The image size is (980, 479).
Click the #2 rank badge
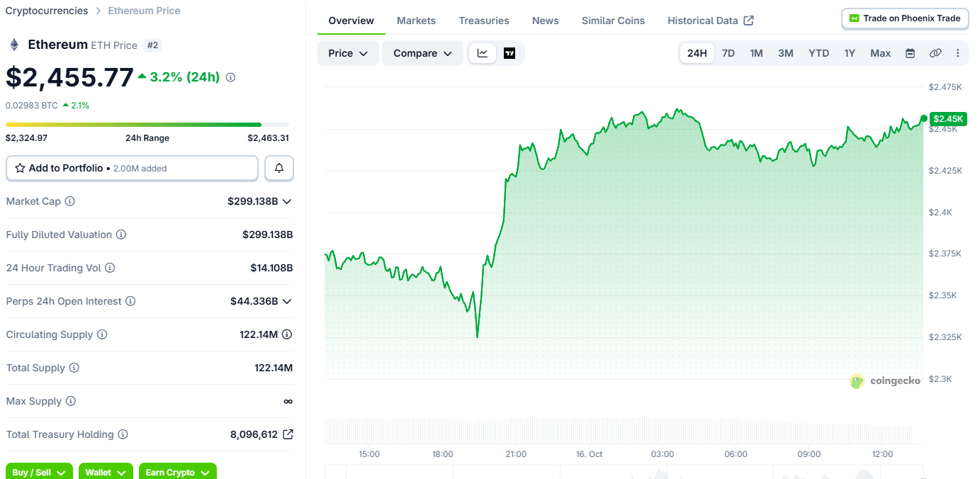coord(153,45)
